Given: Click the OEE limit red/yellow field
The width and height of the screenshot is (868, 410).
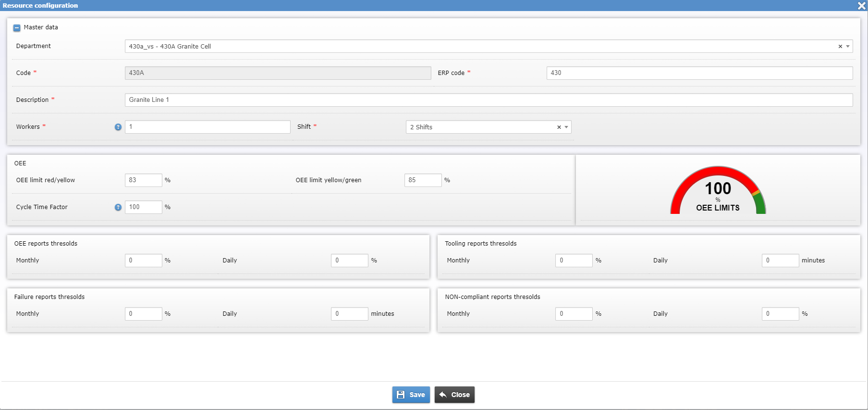Looking at the screenshot, I should pos(143,180).
